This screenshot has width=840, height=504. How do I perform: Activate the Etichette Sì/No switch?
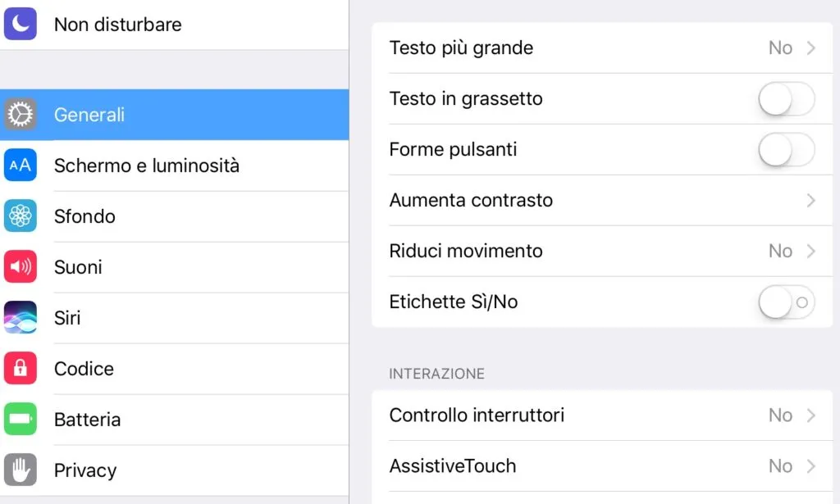click(x=786, y=302)
